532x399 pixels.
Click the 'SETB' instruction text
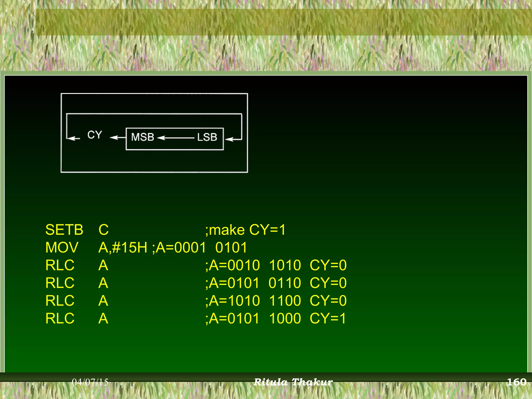point(64,230)
